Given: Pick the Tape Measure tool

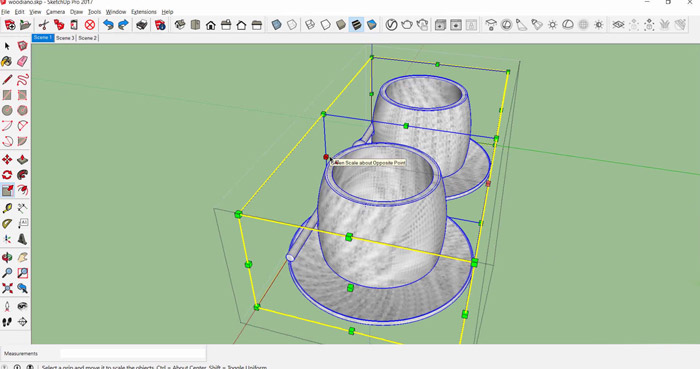Looking at the screenshot, I should [7, 208].
